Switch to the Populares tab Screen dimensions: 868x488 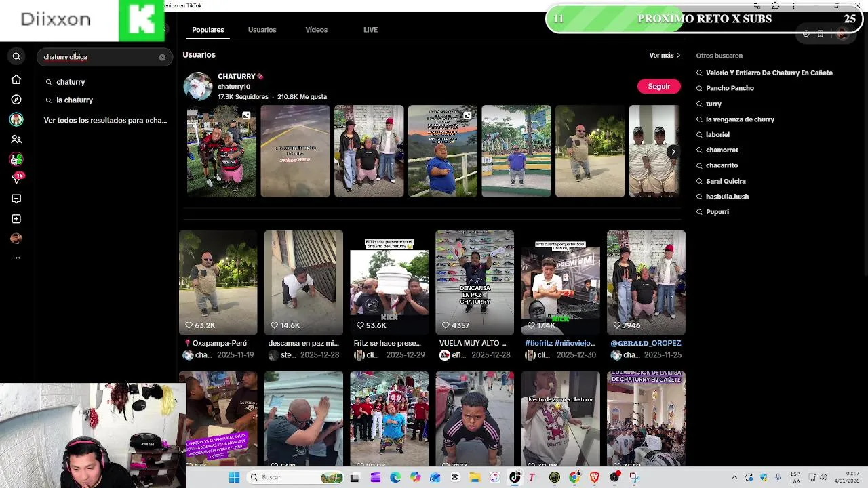click(208, 30)
